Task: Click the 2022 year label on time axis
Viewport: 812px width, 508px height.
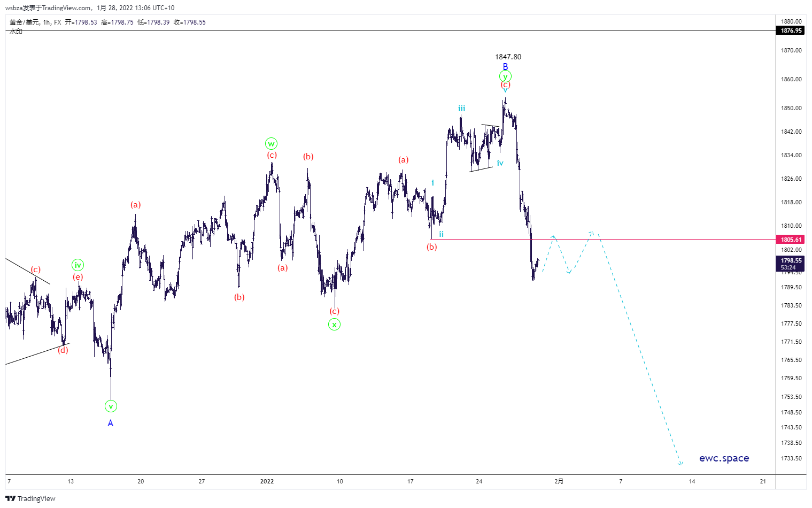Action: click(267, 481)
